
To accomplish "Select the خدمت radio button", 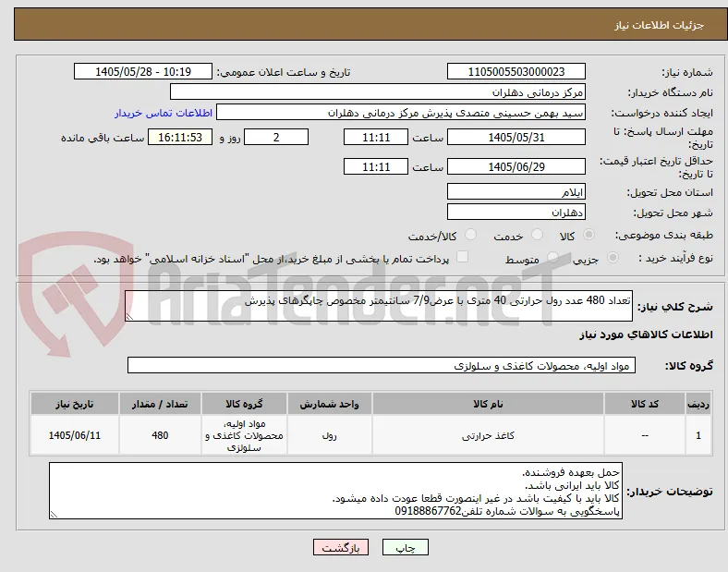I will (537, 235).
